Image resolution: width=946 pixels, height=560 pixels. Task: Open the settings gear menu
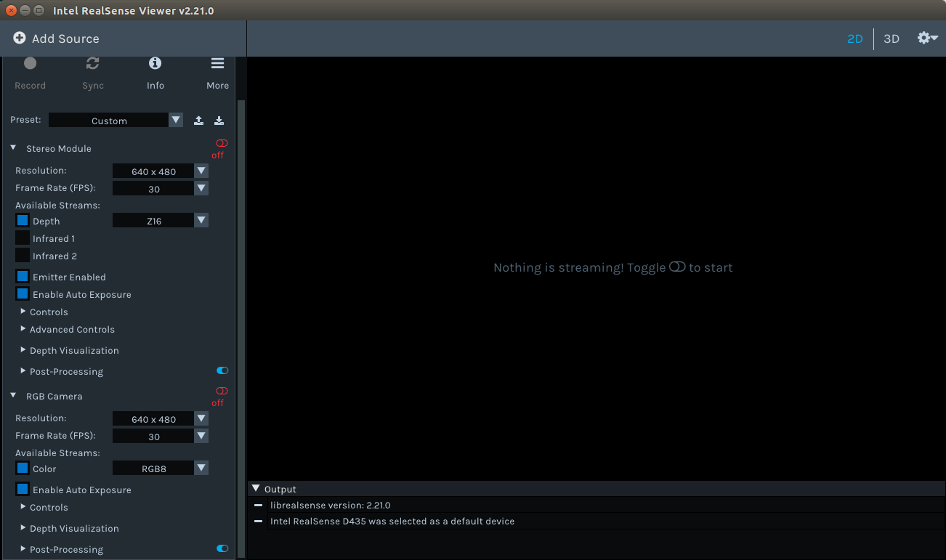click(926, 38)
